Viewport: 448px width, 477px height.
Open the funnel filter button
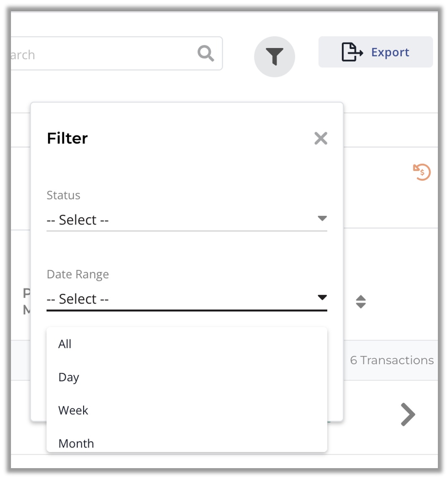click(x=275, y=57)
